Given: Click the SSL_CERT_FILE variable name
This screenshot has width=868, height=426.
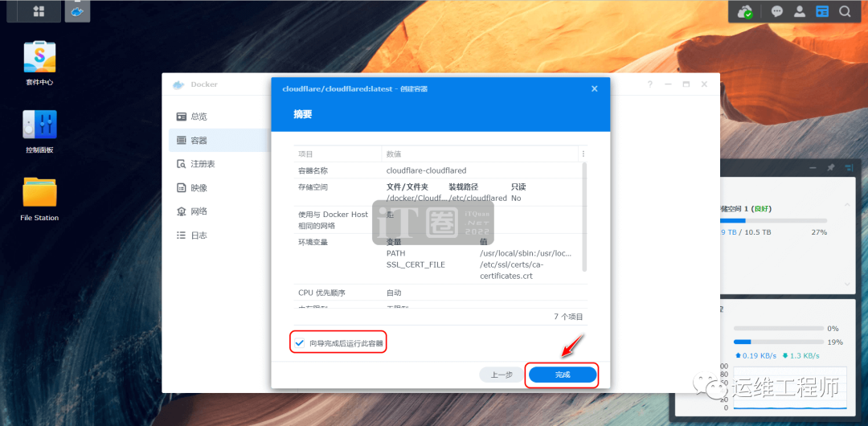Looking at the screenshot, I should coord(416,264).
